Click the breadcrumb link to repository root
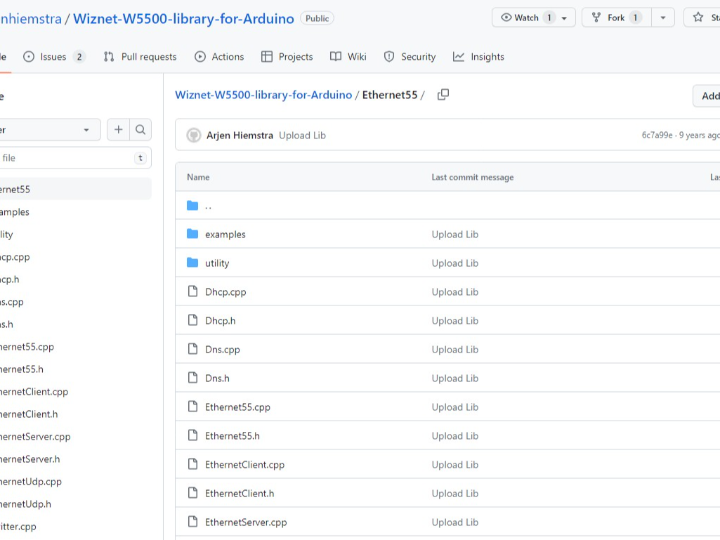The height and width of the screenshot is (540, 720). pos(264,95)
